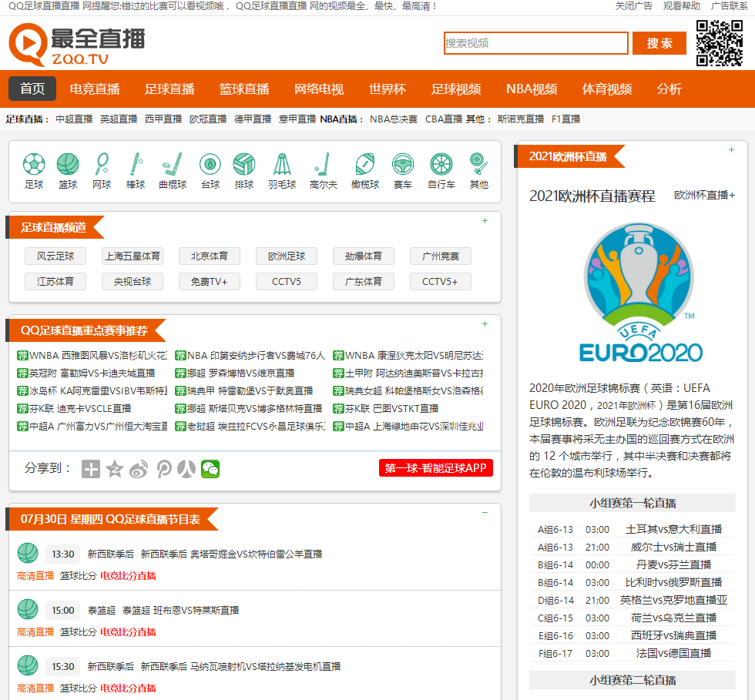The width and height of the screenshot is (755, 700).
Task: Switch to 电竞直播 navigation tab
Action: click(94, 89)
